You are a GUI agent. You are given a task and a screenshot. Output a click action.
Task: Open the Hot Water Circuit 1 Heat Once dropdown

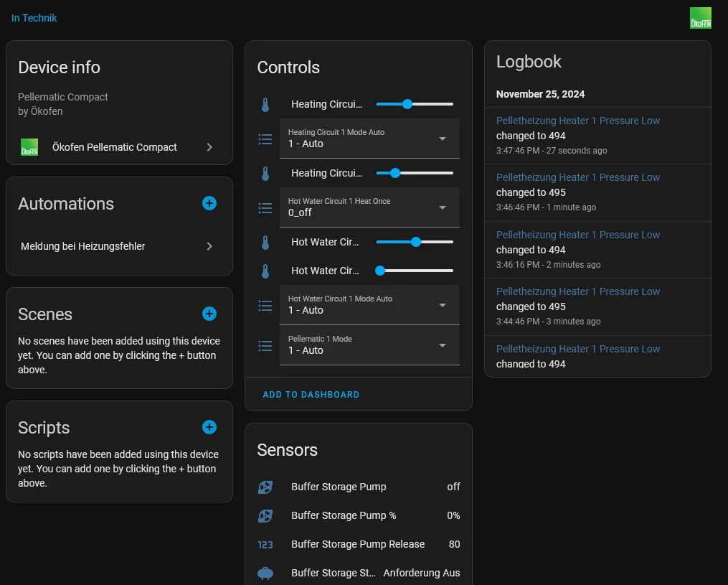(369, 207)
